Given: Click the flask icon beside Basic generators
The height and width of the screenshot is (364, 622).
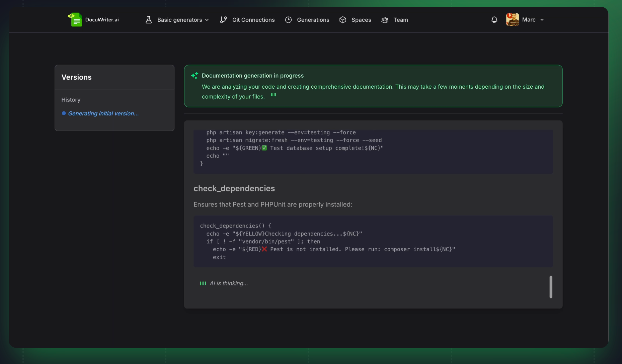Looking at the screenshot, I should tap(149, 20).
